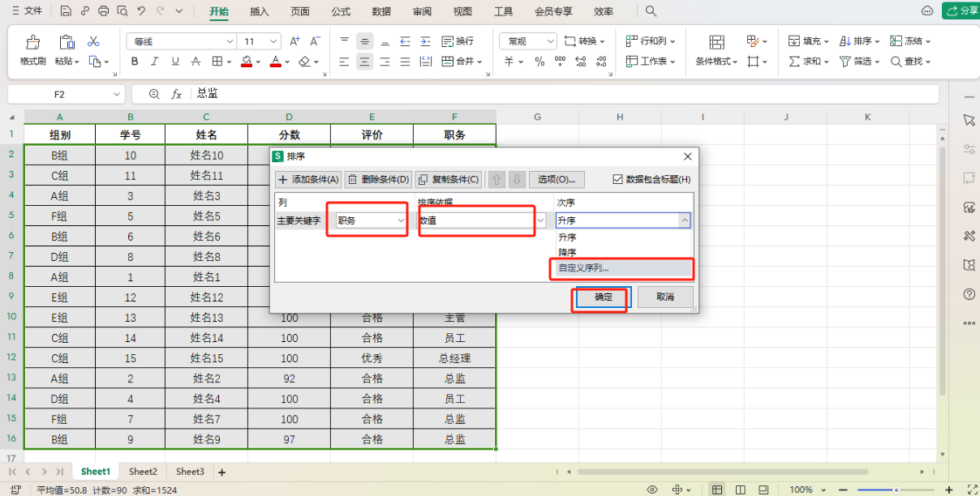Click the thousands separator icon
The image size is (980, 496).
click(560, 62)
